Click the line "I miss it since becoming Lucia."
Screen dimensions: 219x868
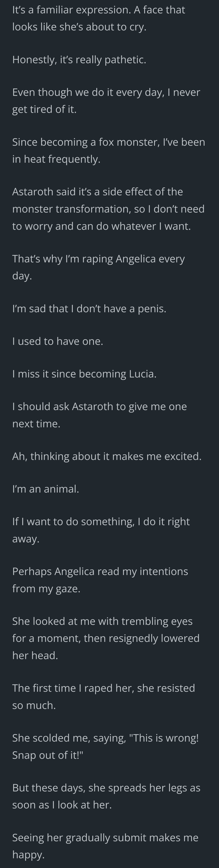(x=84, y=374)
